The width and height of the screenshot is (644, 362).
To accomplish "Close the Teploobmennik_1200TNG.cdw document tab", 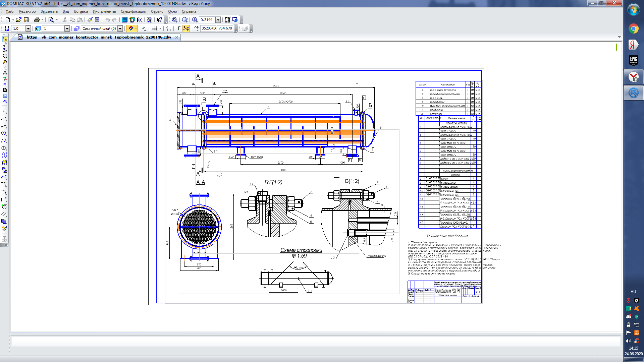I will (x=177, y=37).
